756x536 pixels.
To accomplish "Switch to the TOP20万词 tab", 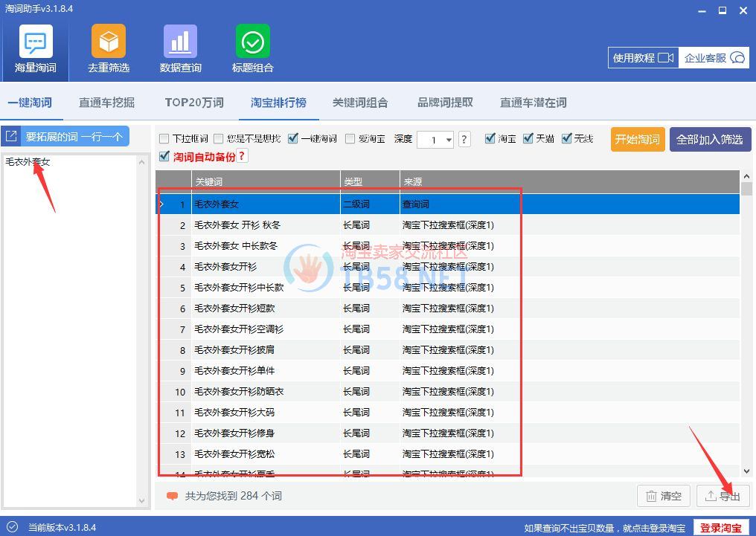I will coord(194,103).
